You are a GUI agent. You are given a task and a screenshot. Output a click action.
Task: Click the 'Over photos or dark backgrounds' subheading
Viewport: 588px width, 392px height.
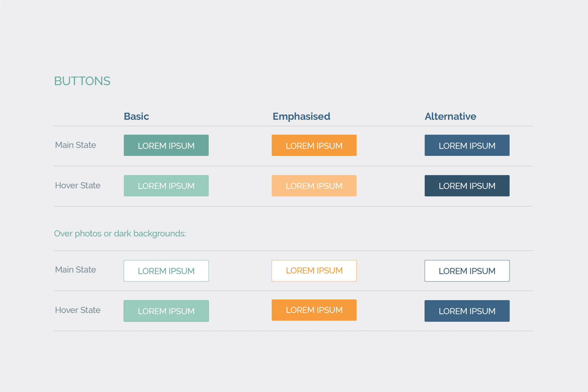120,234
